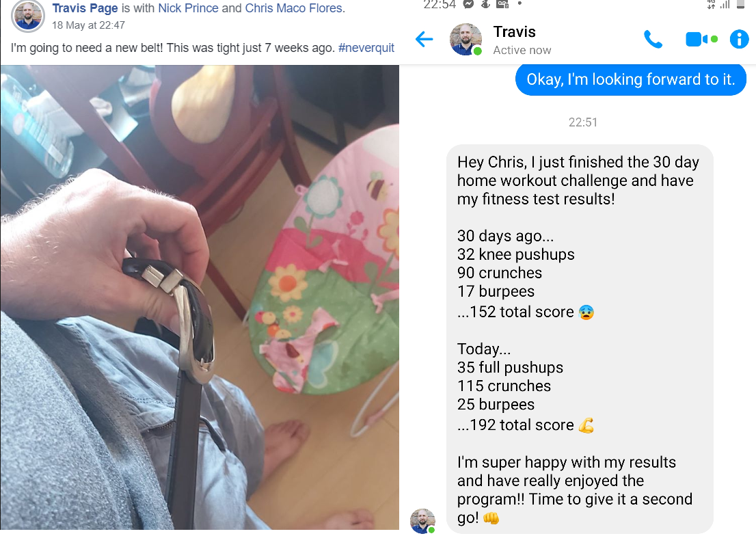Tap Messenger notification icon in status bar
Screen dimensions: 756x536
[468, 4]
